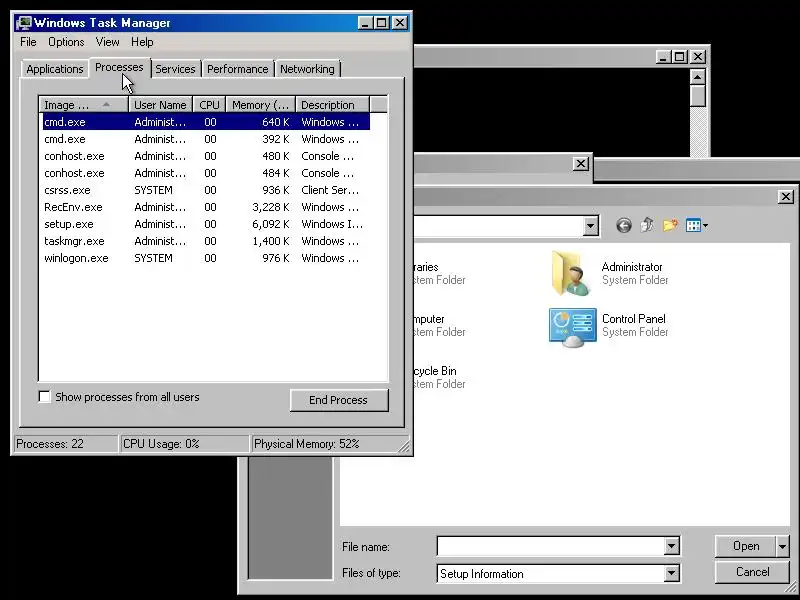This screenshot has height=600, width=800.
Task: Sort by the Memory column header
Action: 261,105
